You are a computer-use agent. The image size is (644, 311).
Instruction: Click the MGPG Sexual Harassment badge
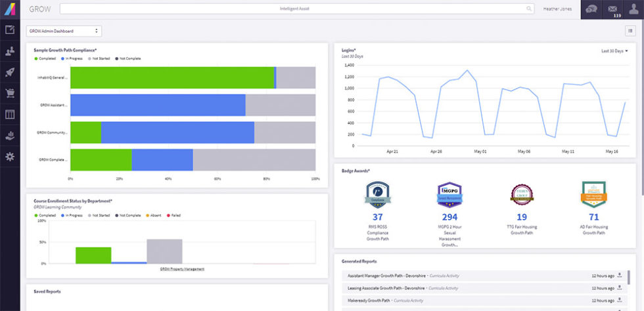(449, 194)
